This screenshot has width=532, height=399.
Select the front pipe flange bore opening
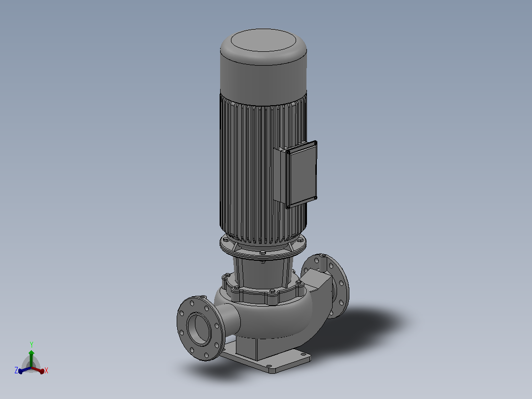point(199,329)
